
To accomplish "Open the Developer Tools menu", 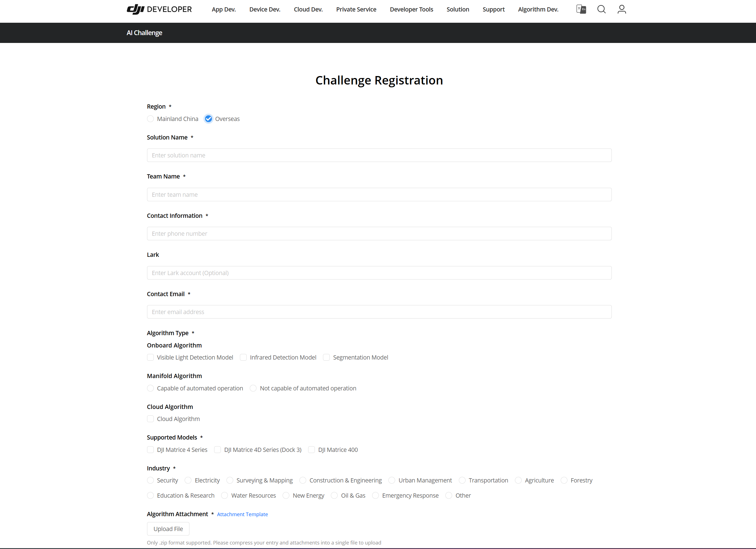I will click(411, 9).
